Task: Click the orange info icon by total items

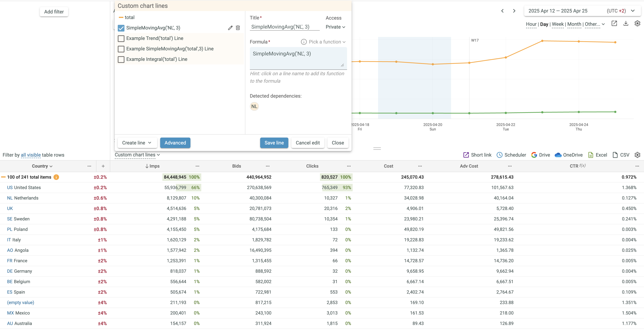Action: coord(56,177)
